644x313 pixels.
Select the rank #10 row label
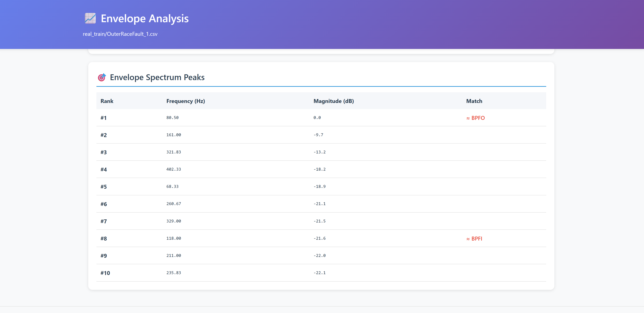105,273
